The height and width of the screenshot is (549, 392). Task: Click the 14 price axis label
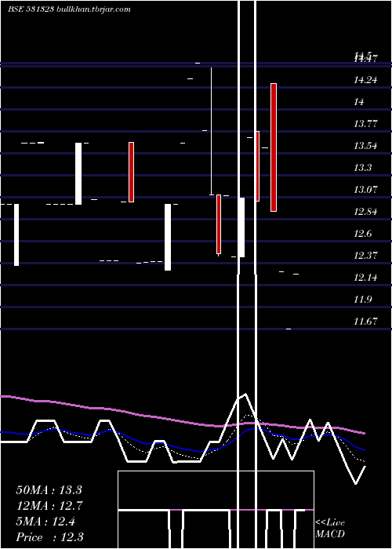[359, 102]
